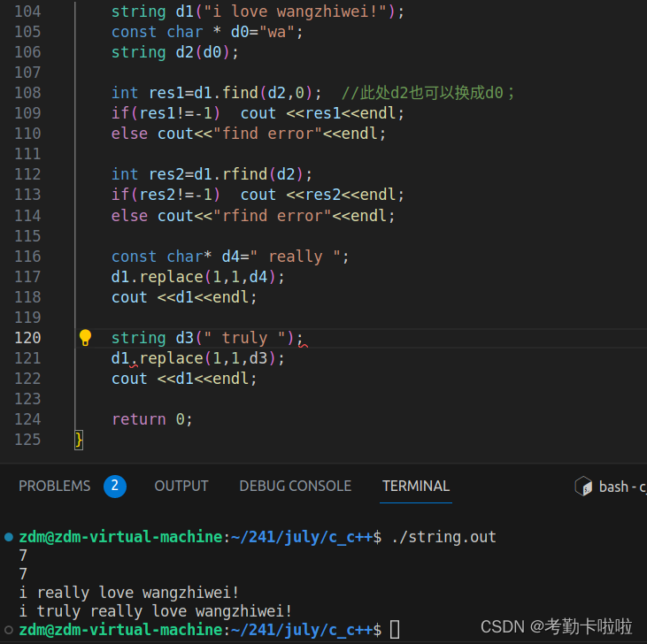Click line number 116 in gutter
Viewport: 647px width, 644px height.
point(27,257)
